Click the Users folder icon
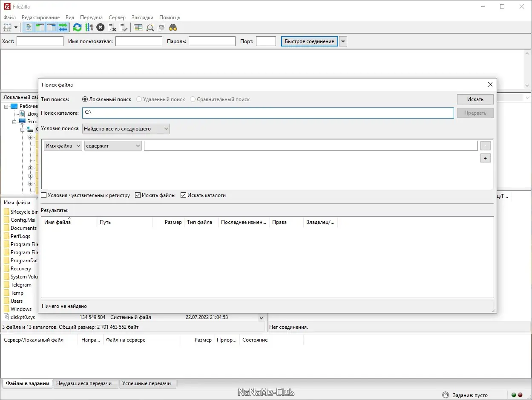Image resolution: width=532 pixels, height=400 pixels. [6, 301]
